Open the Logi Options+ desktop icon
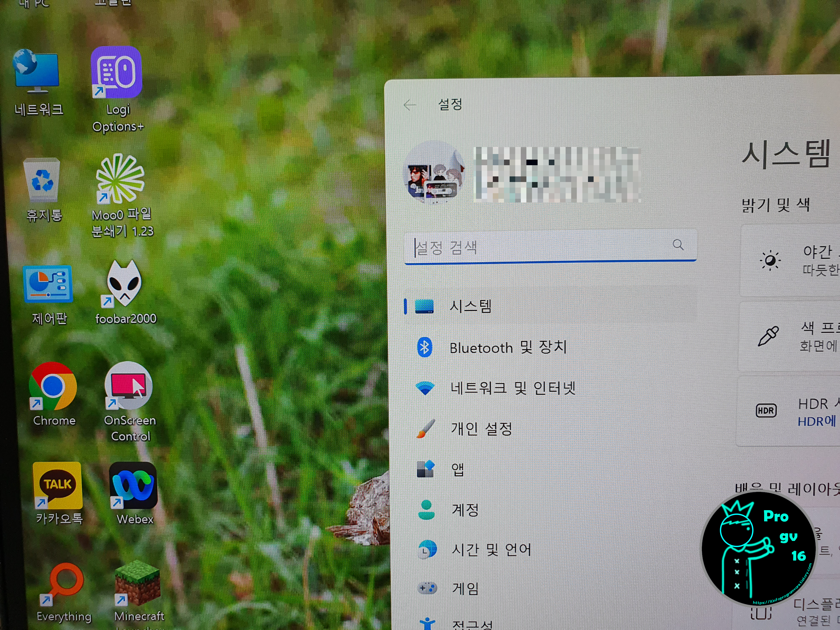The image size is (840, 630). point(116,72)
